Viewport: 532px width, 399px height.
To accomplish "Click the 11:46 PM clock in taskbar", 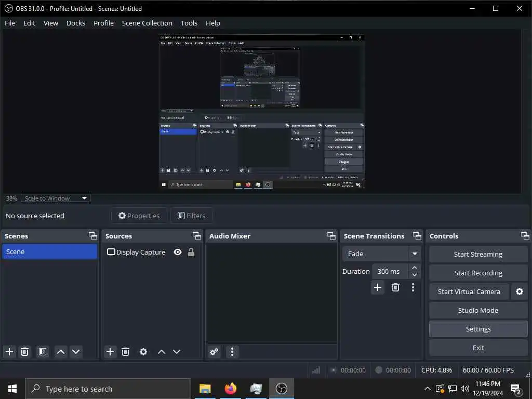I will 487,384.
